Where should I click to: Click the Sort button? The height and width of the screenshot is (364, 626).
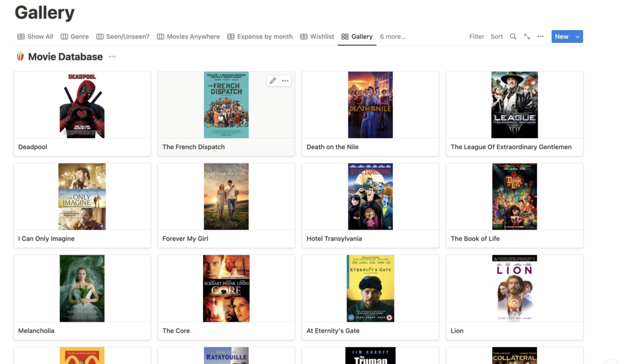pyautogui.click(x=496, y=36)
